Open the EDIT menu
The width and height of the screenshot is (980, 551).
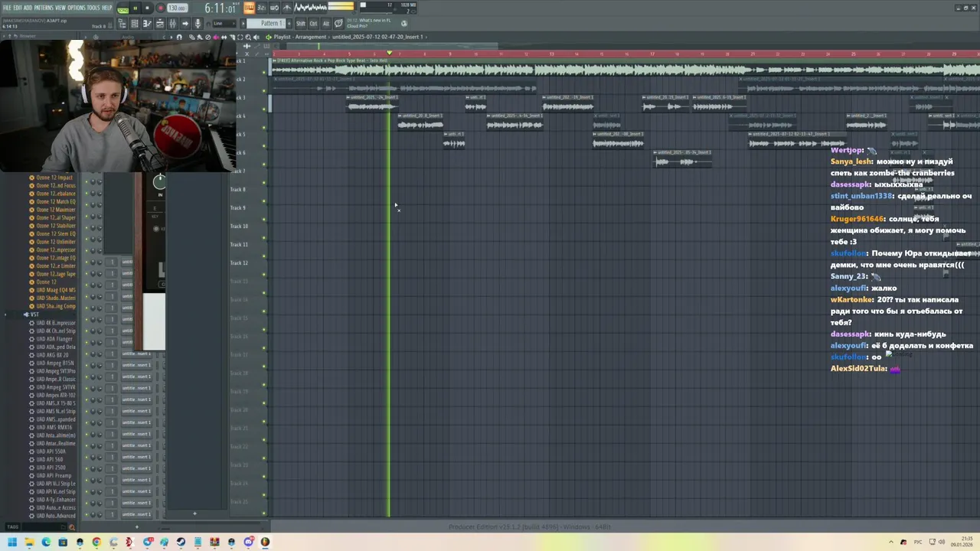18,8
